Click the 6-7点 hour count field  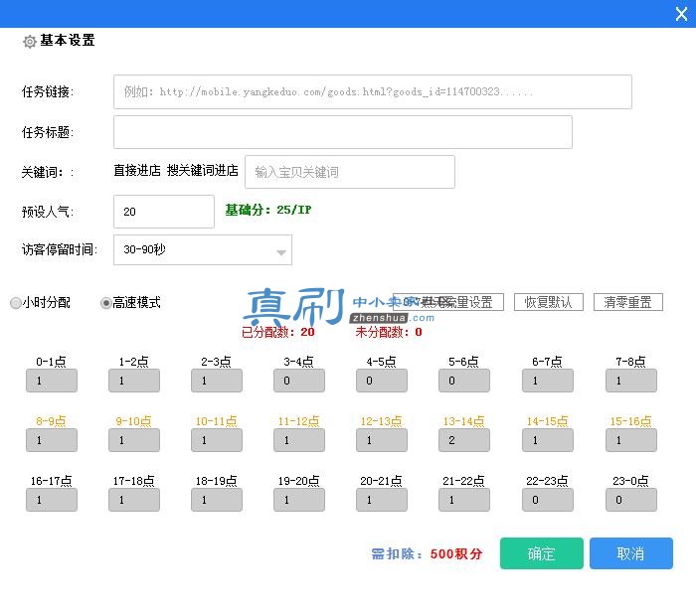point(548,381)
